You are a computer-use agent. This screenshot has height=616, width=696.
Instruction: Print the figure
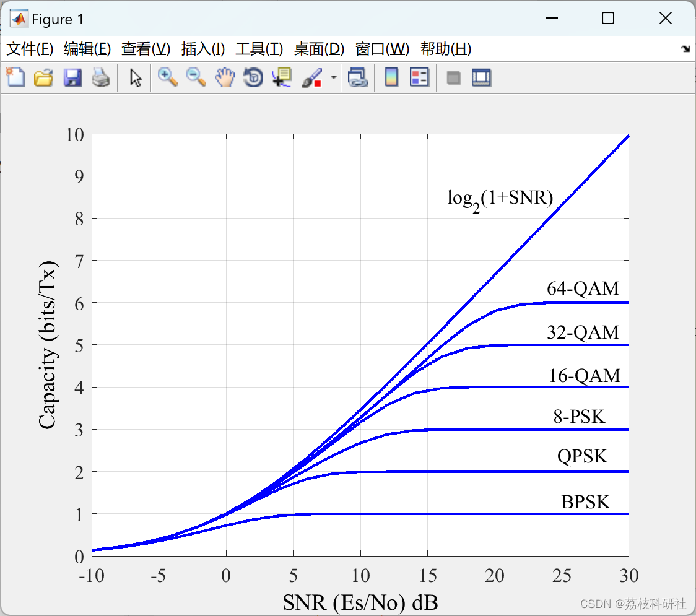click(101, 77)
